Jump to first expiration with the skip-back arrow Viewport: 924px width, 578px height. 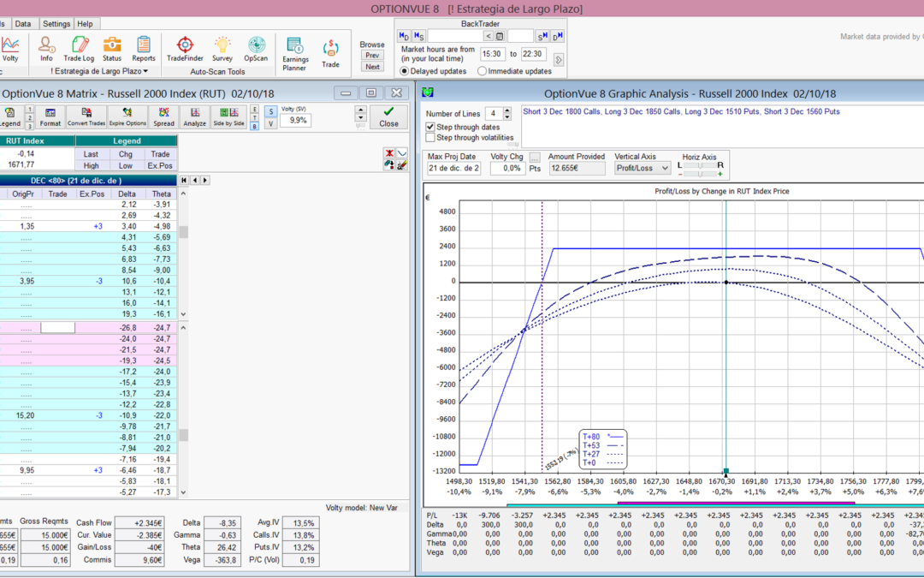tap(185, 181)
